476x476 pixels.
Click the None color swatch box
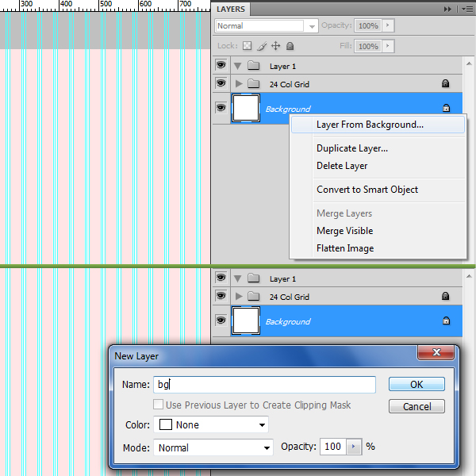166,424
